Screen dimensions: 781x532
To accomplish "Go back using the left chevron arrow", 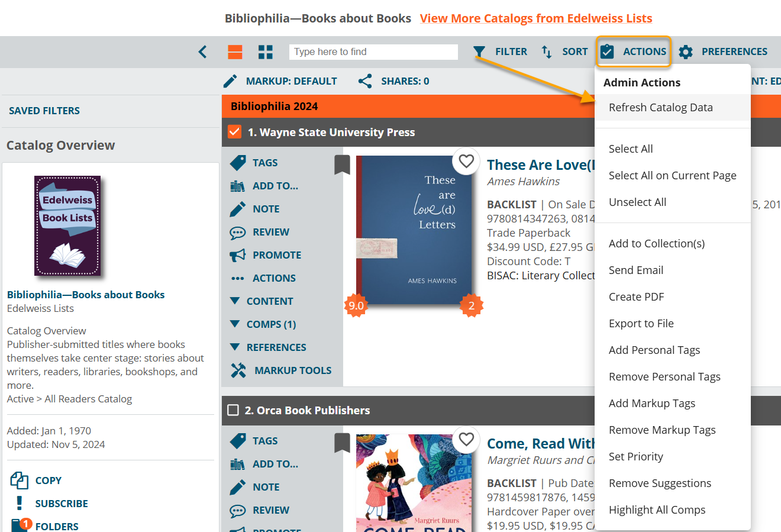I will tap(202, 52).
